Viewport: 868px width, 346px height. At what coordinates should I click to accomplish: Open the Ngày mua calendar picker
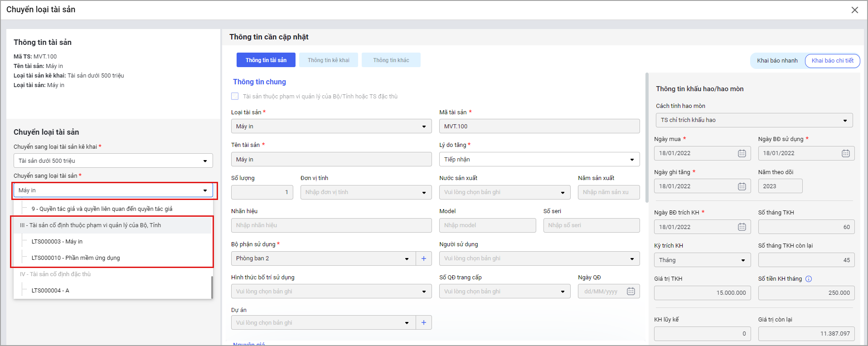(x=742, y=153)
